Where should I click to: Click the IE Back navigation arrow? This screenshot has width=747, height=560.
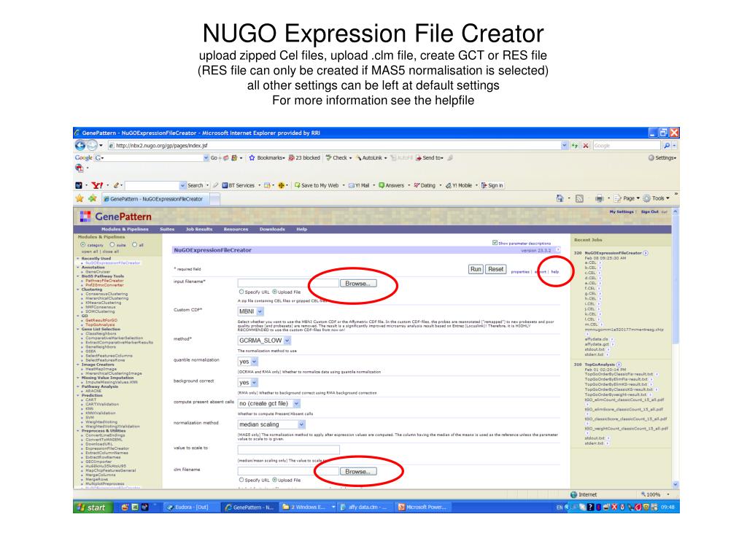click(x=80, y=145)
